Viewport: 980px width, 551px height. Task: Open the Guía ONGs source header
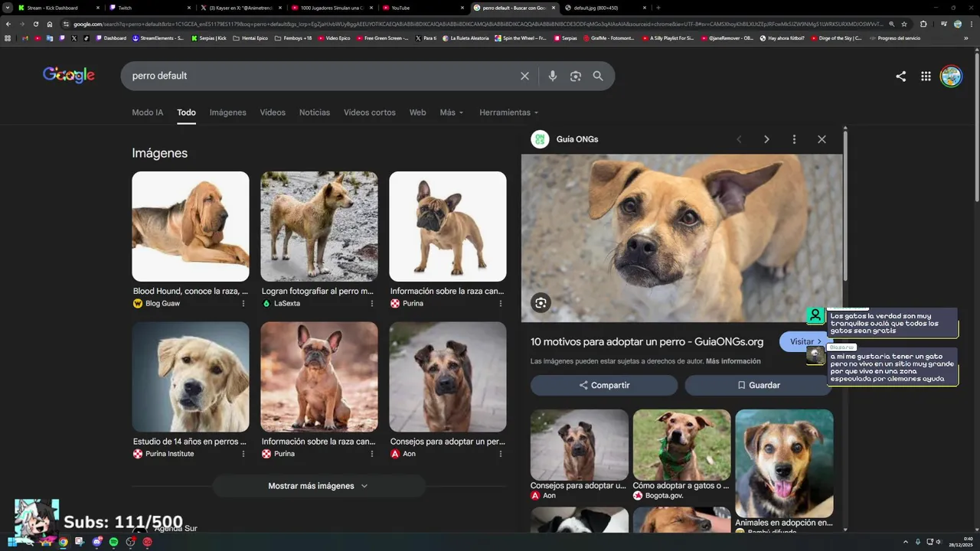coord(565,139)
